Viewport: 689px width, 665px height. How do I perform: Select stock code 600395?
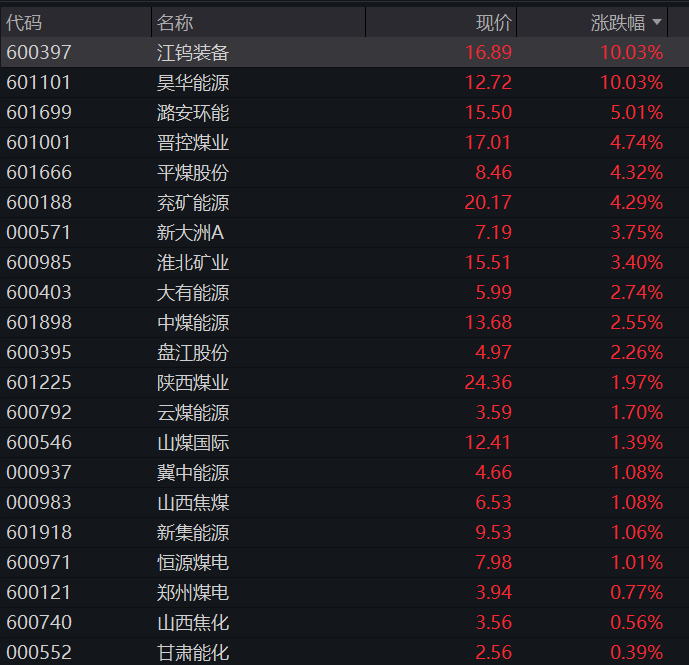(x=39, y=352)
